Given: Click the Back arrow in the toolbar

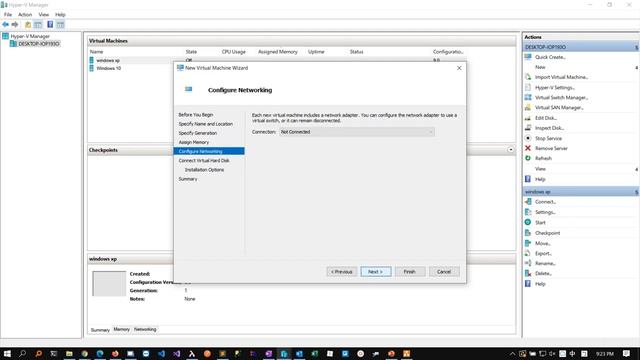Looking at the screenshot, I should (x=6, y=24).
